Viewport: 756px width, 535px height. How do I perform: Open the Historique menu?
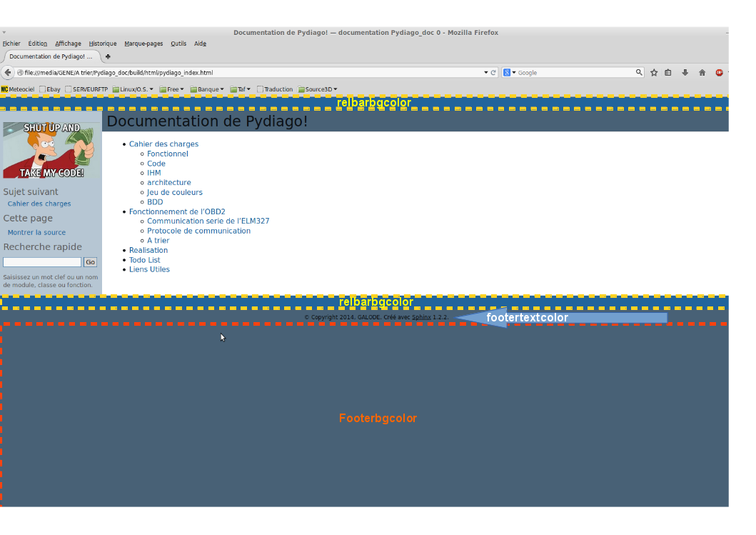click(x=103, y=44)
